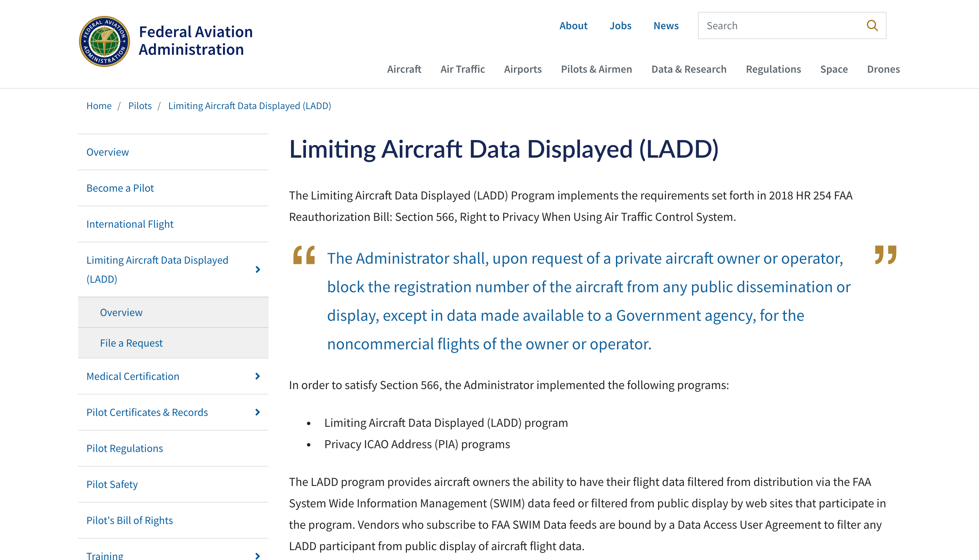Select Overview under LADD submenu

[121, 312]
